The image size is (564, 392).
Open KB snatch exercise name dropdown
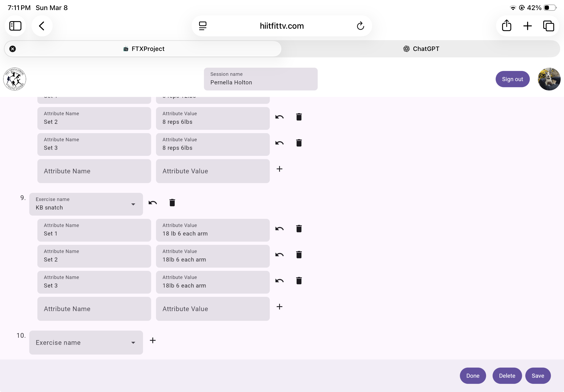(x=133, y=204)
